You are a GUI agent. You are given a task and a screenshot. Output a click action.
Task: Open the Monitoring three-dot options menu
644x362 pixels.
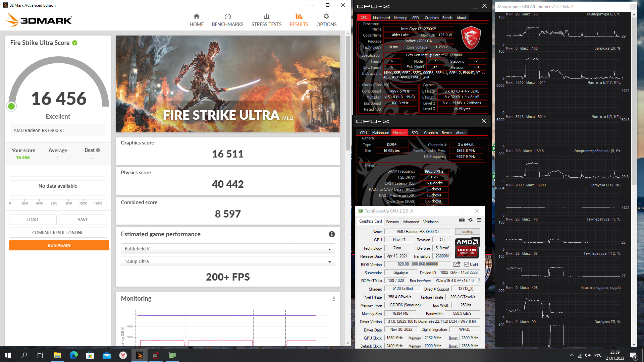[334, 299]
